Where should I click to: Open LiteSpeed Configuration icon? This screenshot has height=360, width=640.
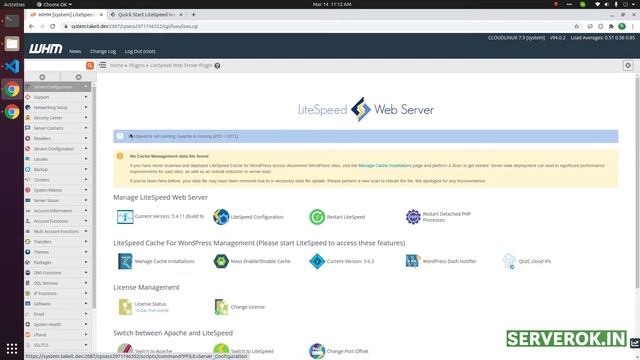point(221,217)
